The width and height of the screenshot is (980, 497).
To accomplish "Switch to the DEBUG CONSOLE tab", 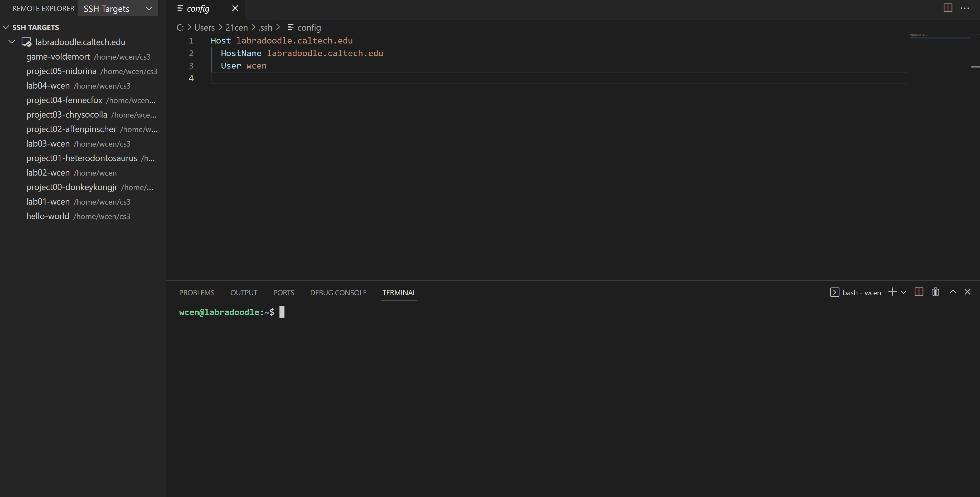I will point(338,293).
